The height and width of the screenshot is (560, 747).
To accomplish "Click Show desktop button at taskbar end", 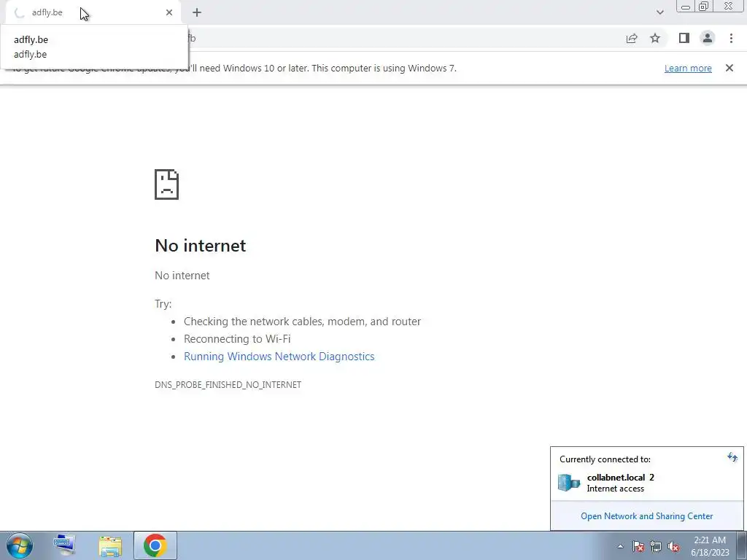I will [x=741, y=545].
